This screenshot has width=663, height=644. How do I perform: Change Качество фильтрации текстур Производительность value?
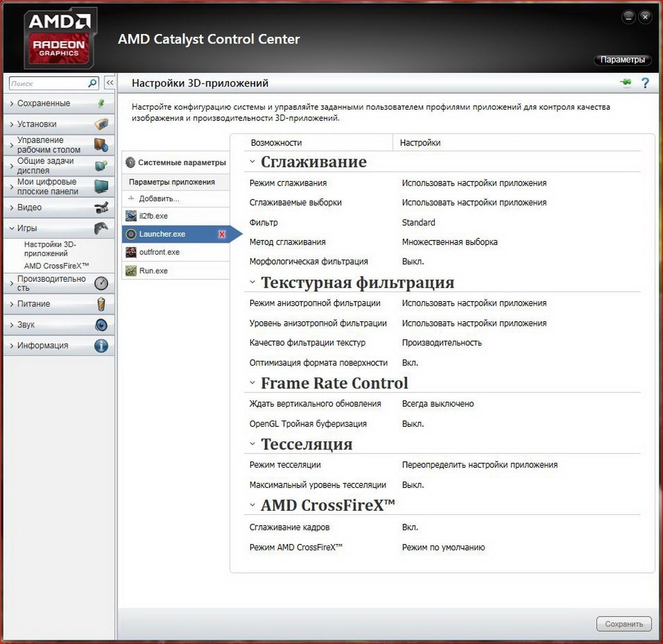point(442,342)
